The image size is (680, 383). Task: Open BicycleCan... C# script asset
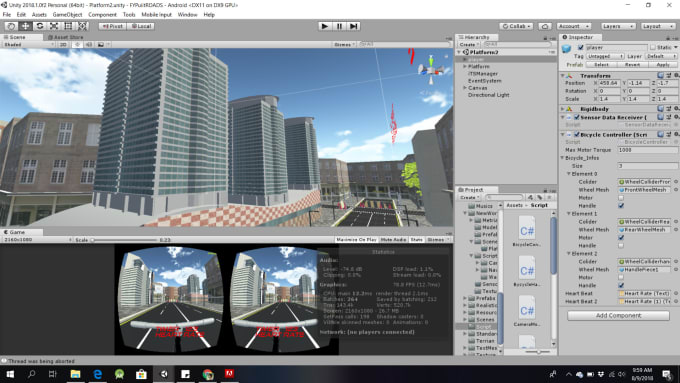526,231
